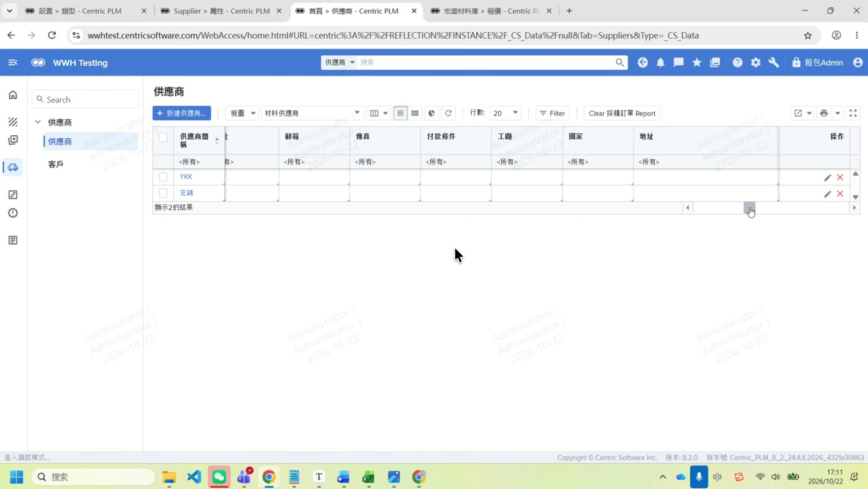Click Clear 採購訂單 Report button
Screen dimensions: 868x489
point(622,114)
